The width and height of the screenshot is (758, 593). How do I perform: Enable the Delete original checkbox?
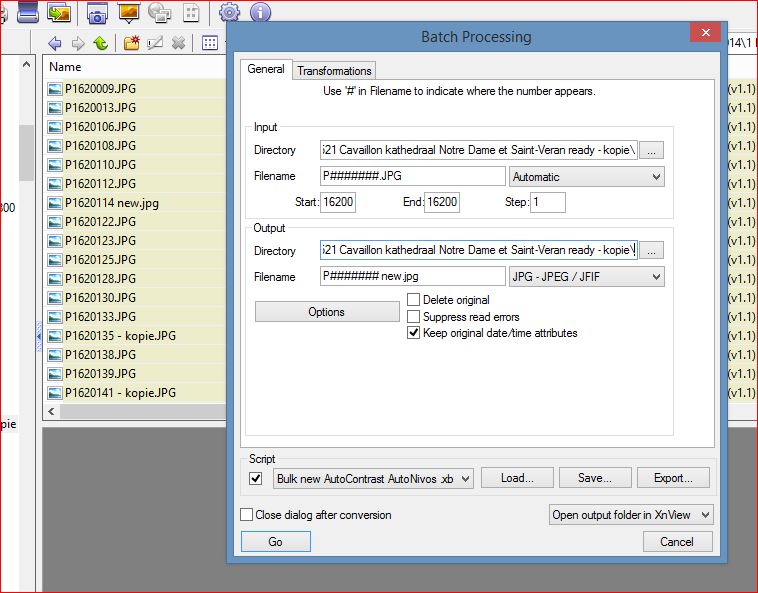tap(414, 300)
